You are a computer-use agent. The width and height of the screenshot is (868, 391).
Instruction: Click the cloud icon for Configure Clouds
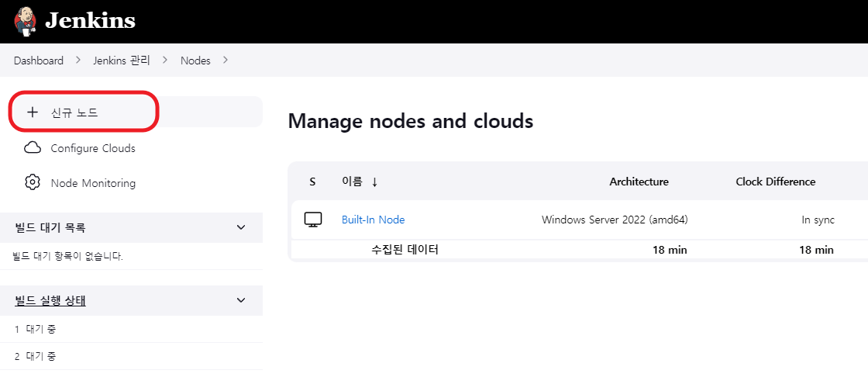pos(33,148)
